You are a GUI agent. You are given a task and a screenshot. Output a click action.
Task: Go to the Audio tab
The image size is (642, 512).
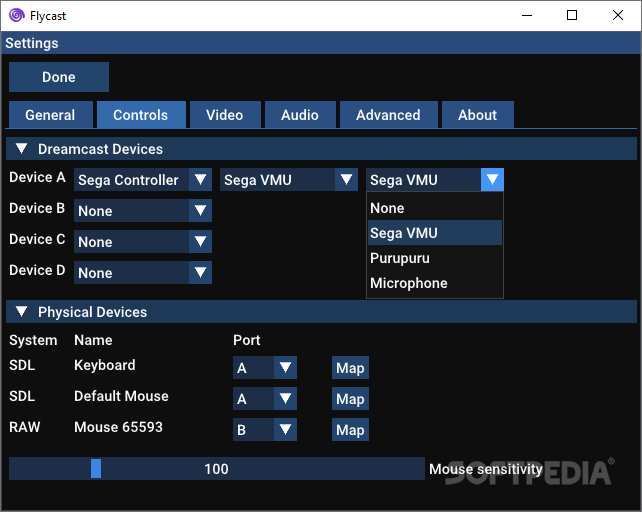300,115
